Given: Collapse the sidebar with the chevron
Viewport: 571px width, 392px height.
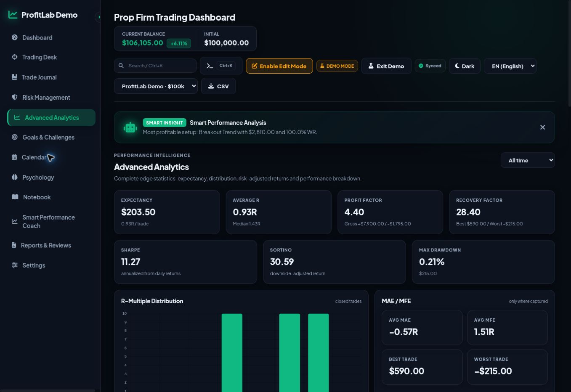Looking at the screenshot, I should [98, 17].
